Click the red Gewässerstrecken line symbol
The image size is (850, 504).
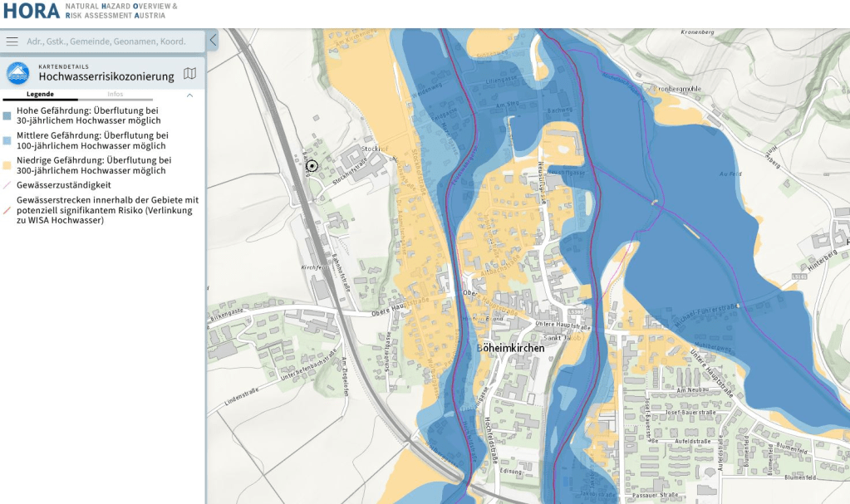pyautogui.click(x=7, y=210)
